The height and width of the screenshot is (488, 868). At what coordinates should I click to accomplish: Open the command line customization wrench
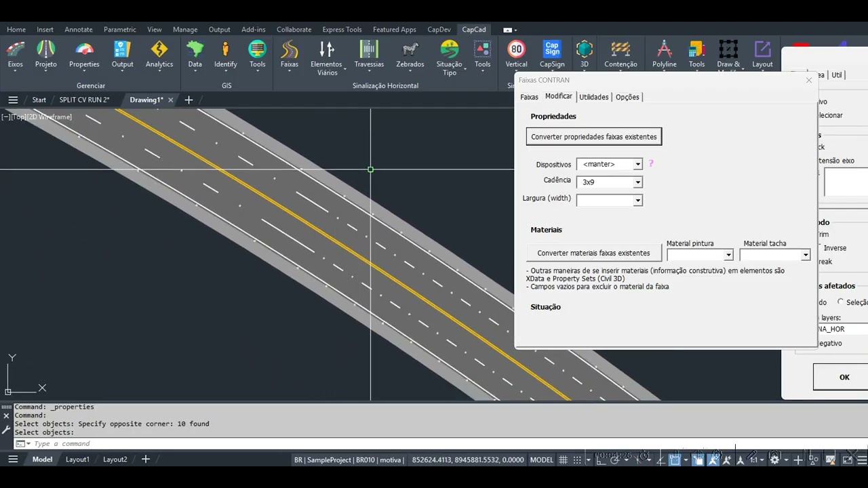pos(6,430)
